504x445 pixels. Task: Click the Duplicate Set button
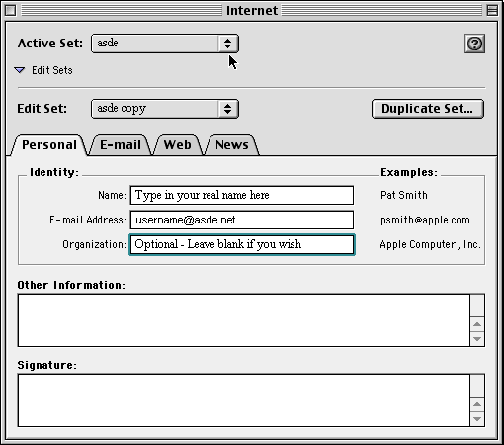[428, 109]
